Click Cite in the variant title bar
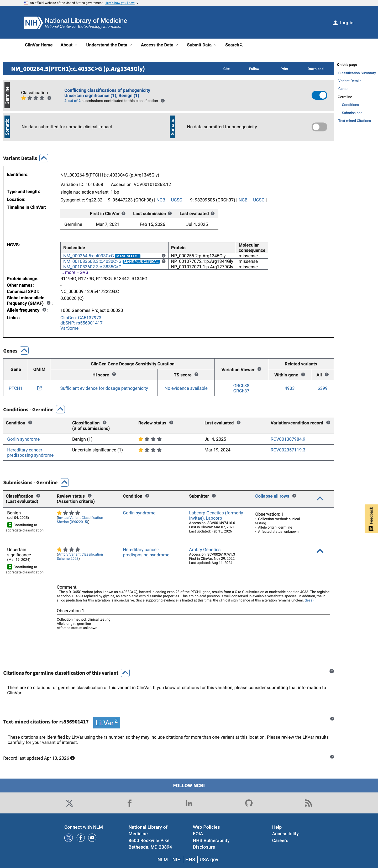The width and height of the screenshot is (378, 868). pyautogui.click(x=227, y=69)
